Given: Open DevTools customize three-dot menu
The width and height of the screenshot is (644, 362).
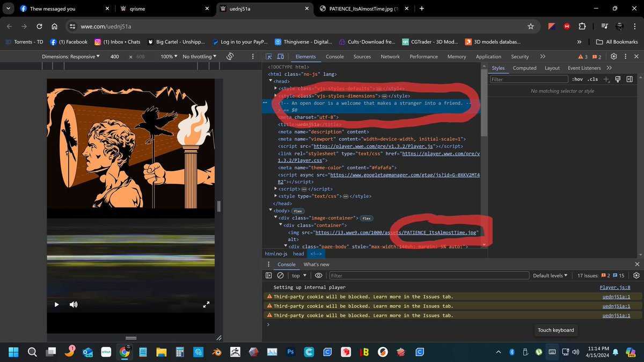Looking at the screenshot, I should tap(625, 56).
